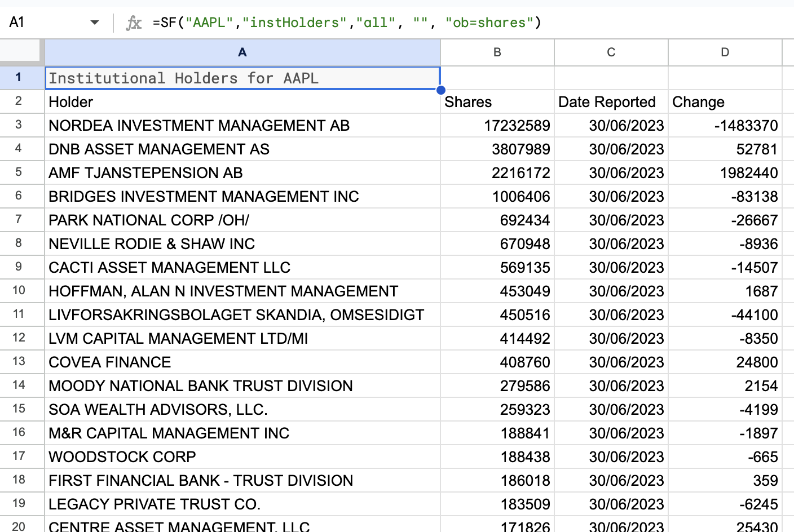
Task: Select change value -665
Action: (725, 457)
